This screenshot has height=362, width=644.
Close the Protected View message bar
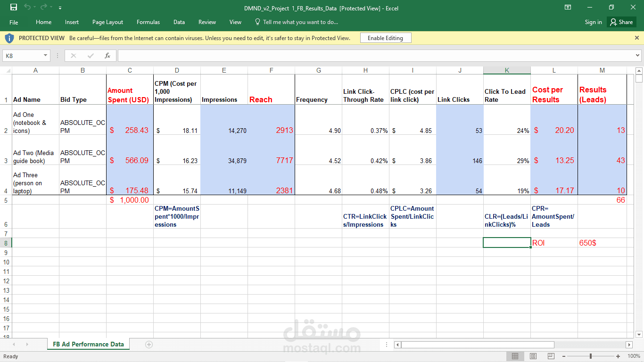pos(636,37)
